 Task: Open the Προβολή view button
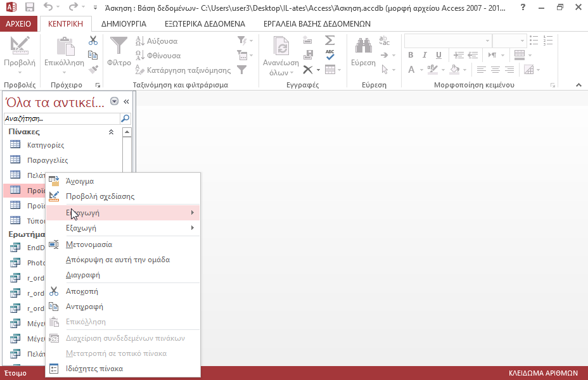[x=20, y=54]
